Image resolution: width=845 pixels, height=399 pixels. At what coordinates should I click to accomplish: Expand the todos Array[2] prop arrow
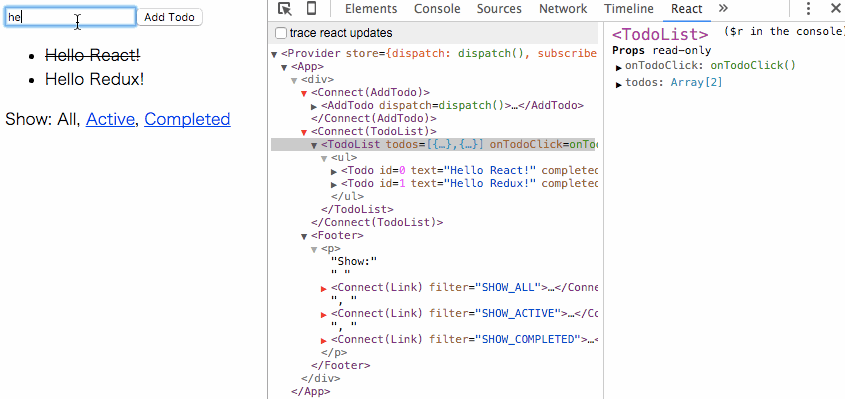click(x=619, y=85)
